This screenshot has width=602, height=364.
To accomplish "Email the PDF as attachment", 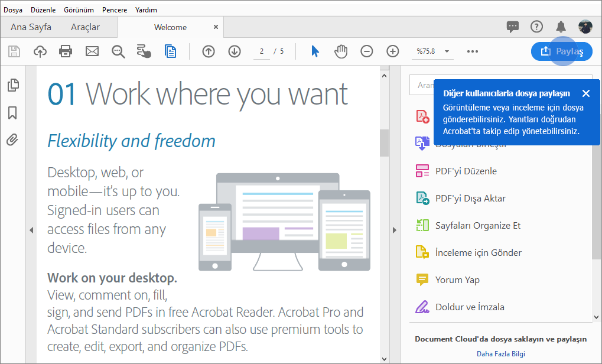I will click(92, 51).
